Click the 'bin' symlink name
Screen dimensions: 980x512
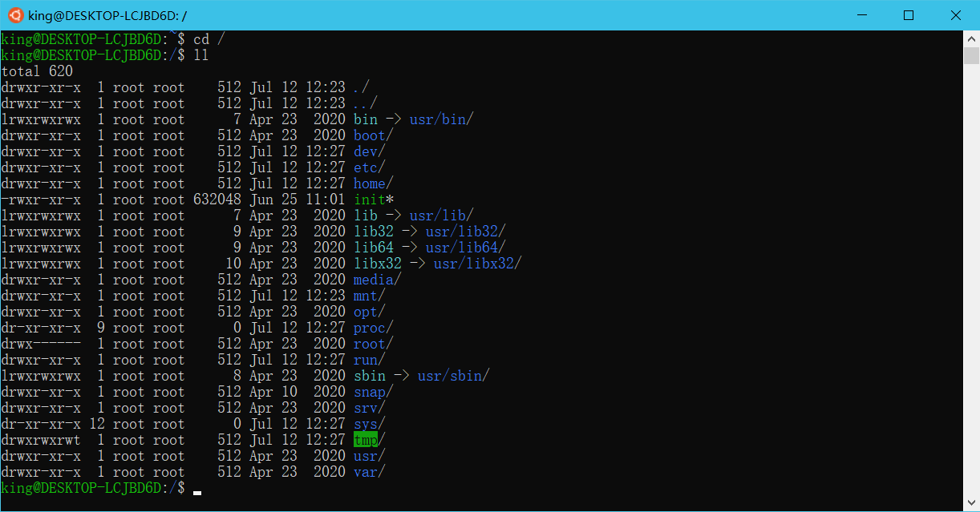click(x=366, y=119)
